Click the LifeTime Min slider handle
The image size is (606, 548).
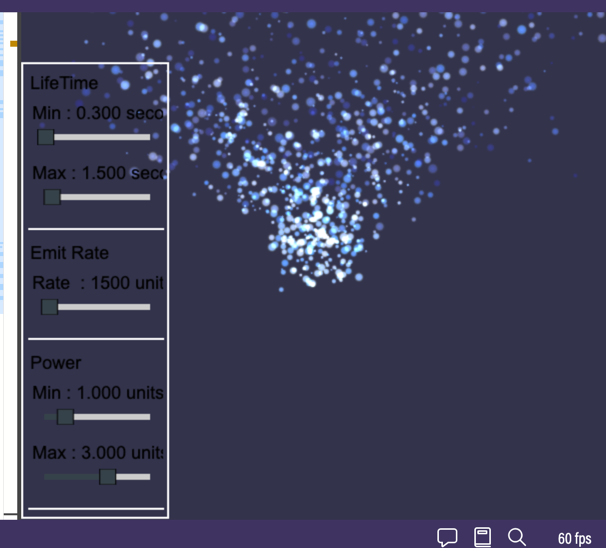46,137
